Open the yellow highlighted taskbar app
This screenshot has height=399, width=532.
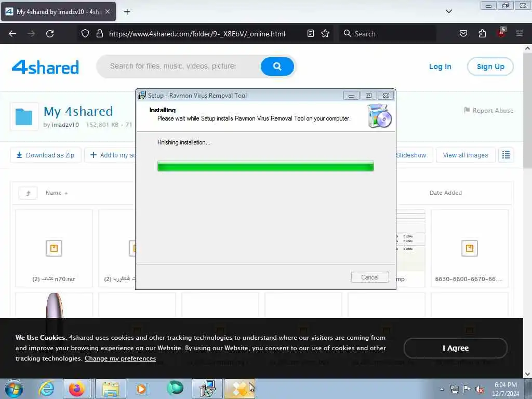pos(239,389)
